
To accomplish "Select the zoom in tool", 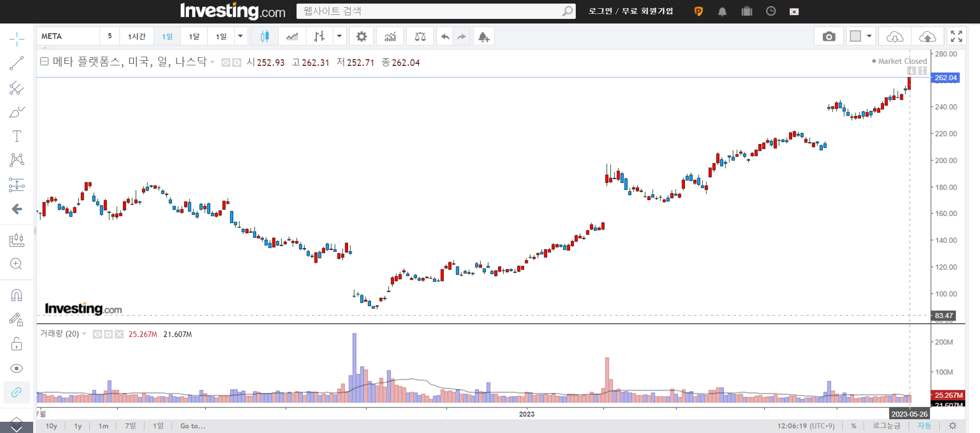I will click(16, 263).
